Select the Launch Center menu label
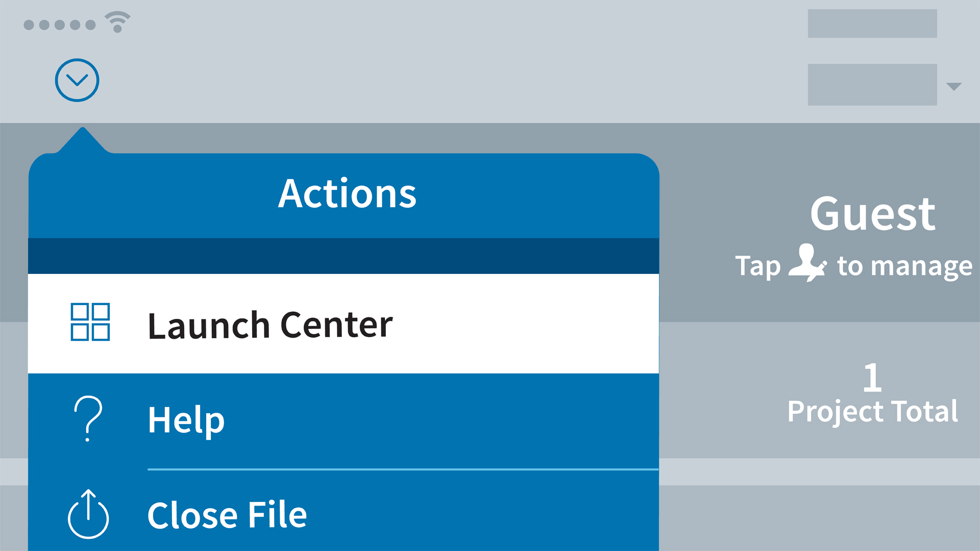Image resolution: width=980 pixels, height=551 pixels. (270, 325)
